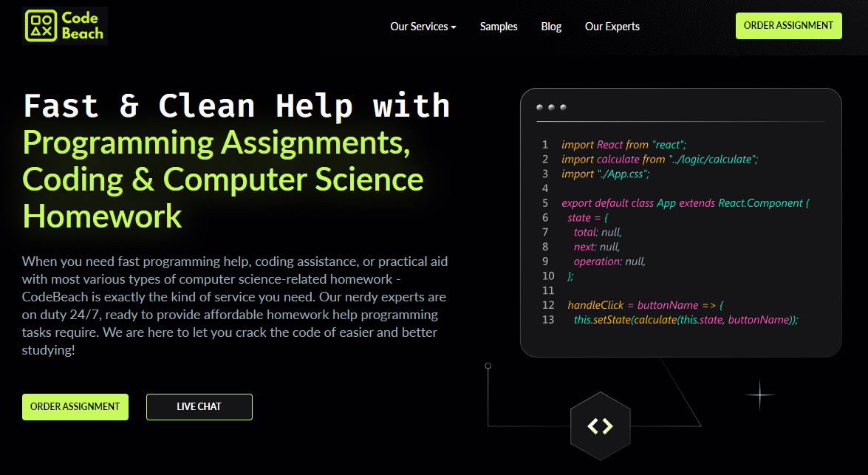Open the Samples page
Viewport: 868px width, 475px height.
tap(498, 27)
